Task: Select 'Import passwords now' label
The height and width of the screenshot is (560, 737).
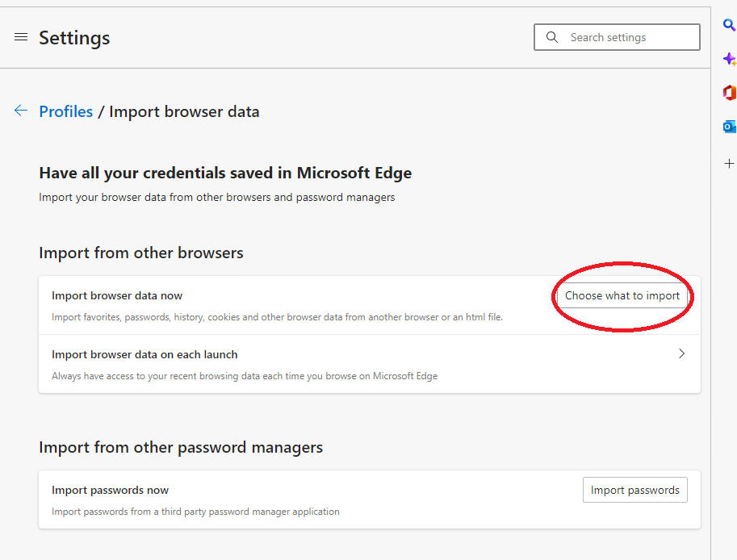Action: (x=110, y=490)
